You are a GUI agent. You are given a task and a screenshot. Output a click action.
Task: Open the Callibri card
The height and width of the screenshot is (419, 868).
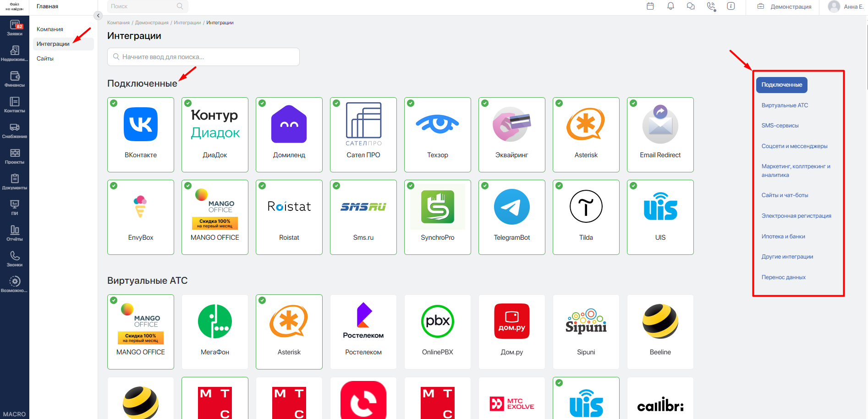[x=660, y=398]
